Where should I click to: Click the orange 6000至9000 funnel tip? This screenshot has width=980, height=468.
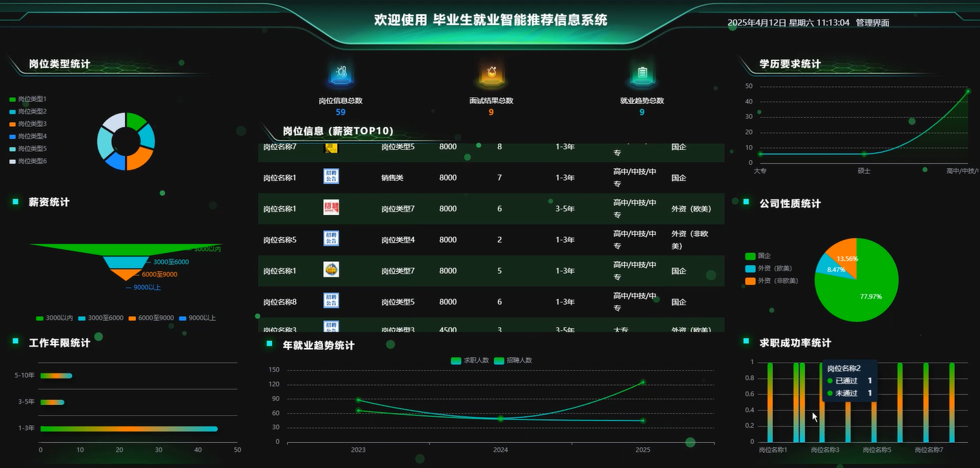(125, 274)
